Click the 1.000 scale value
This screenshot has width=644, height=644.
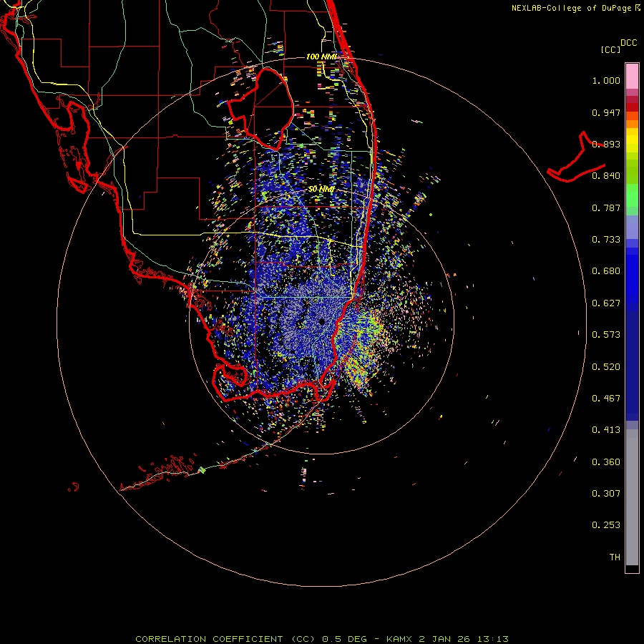coord(606,80)
